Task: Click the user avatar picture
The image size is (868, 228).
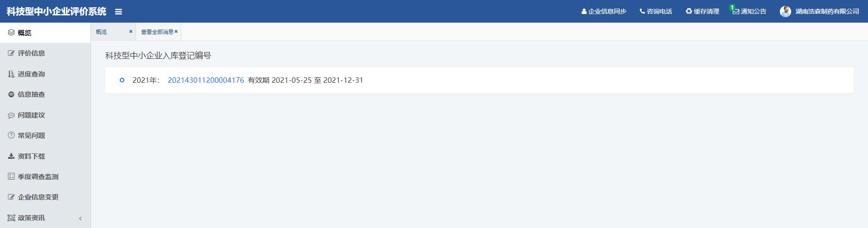Action: point(785,11)
